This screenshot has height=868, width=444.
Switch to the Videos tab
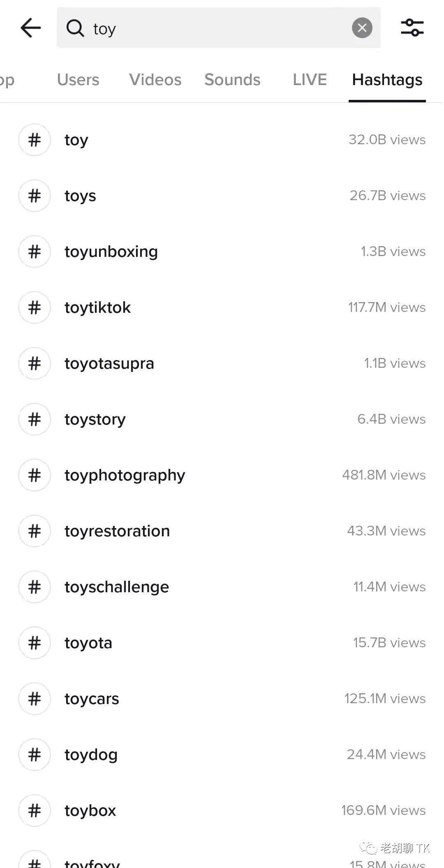155,80
